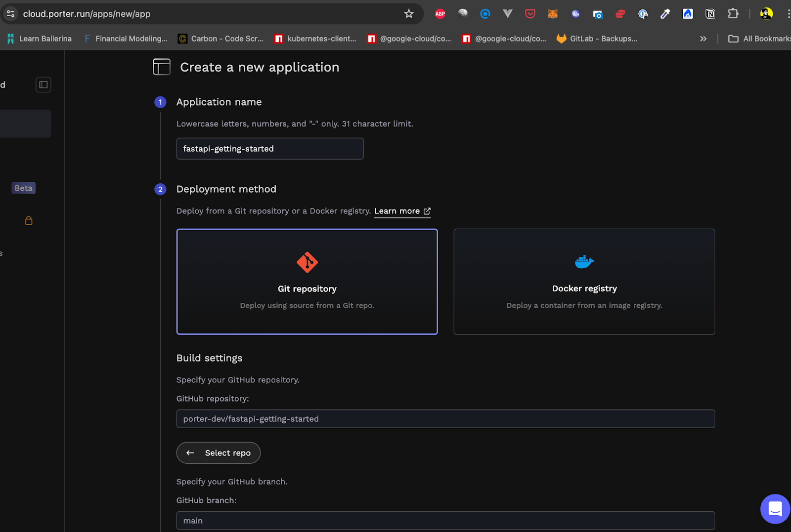791x532 pixels.
Task: Click the GitHub branch field showing main
Action: [x=446, y=521]
